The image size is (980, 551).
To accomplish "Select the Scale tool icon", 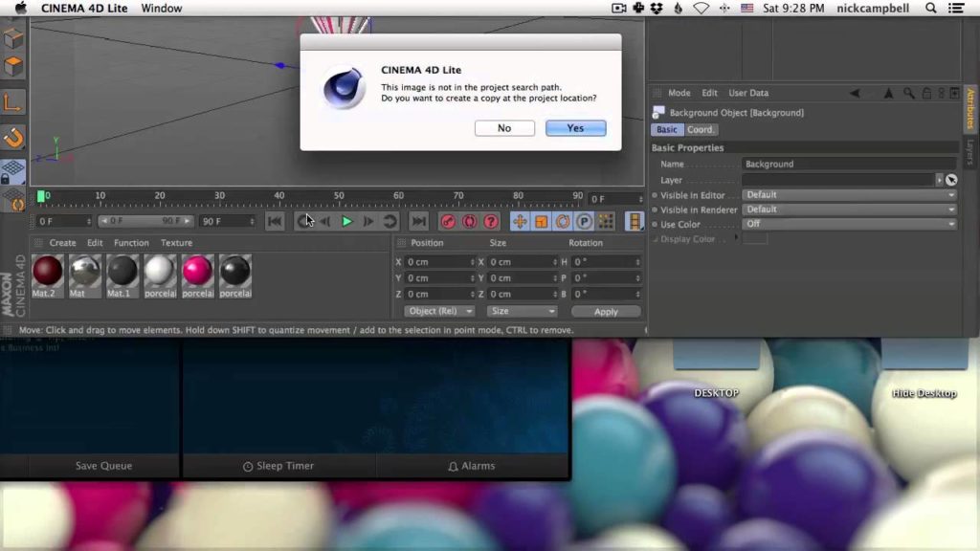I will 541,221.
